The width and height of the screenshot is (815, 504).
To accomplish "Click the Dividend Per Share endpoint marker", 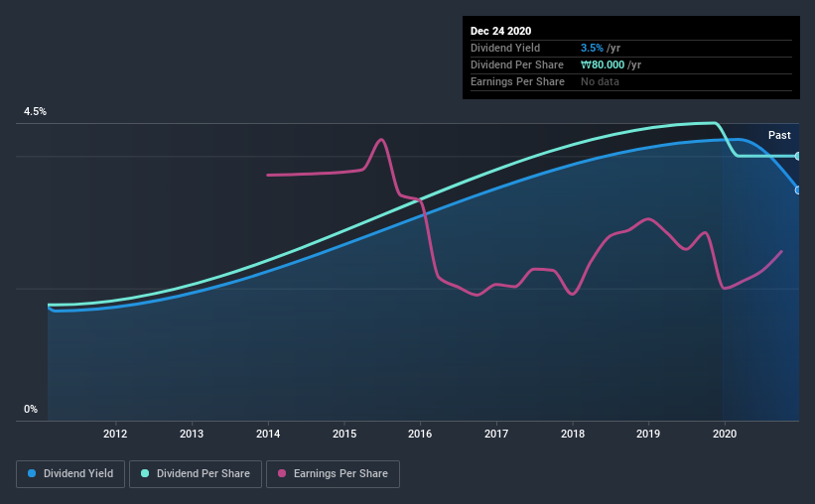I will 797,156.
